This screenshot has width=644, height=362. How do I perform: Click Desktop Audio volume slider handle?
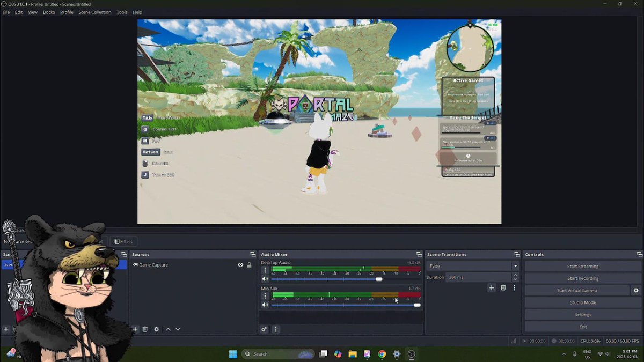click(x=379, y=279)
